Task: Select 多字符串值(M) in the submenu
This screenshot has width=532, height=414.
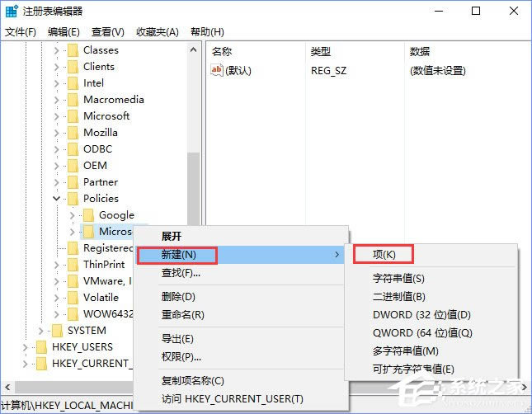Action: coord(431,351)
